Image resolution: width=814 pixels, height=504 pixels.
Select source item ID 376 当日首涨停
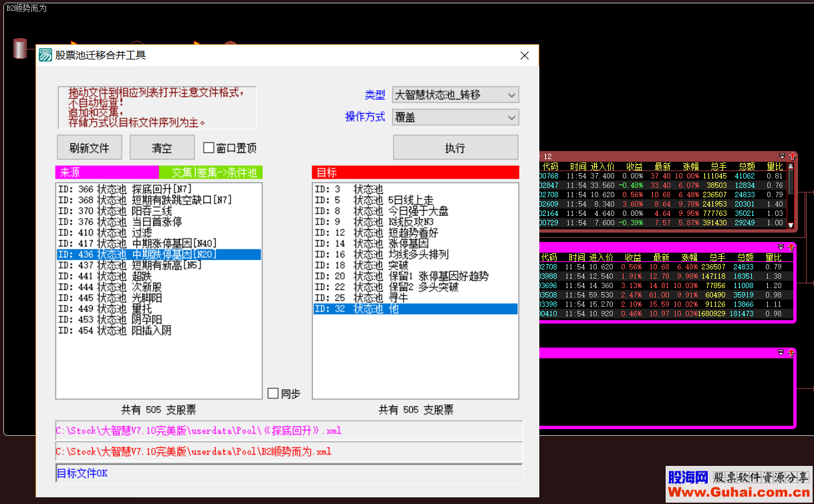(159, 222)
